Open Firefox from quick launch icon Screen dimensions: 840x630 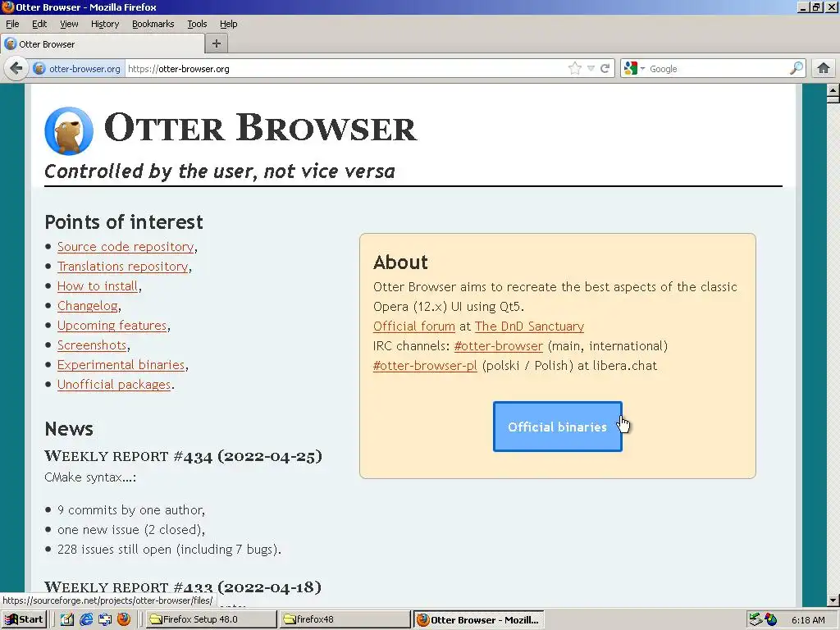(124, 619)
